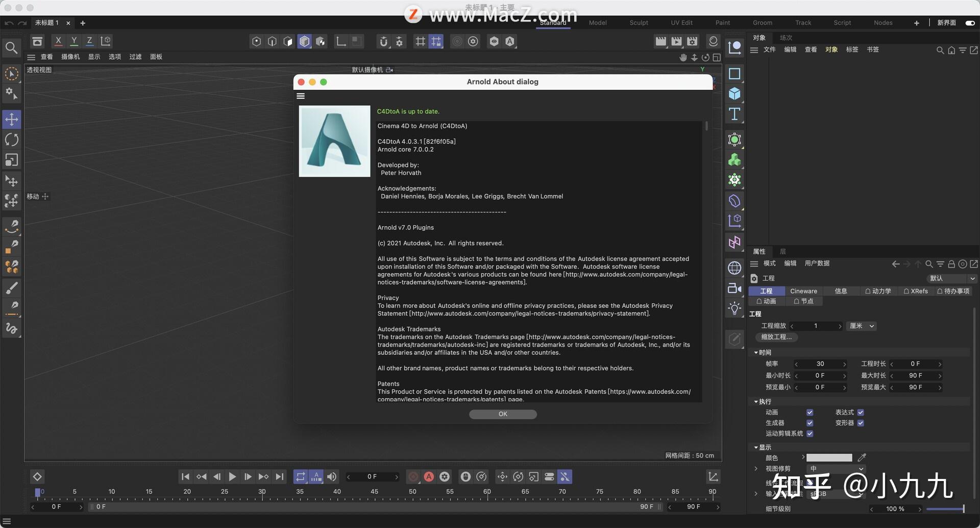
Task: Click the Light object icon
Action: click(734, 308)
